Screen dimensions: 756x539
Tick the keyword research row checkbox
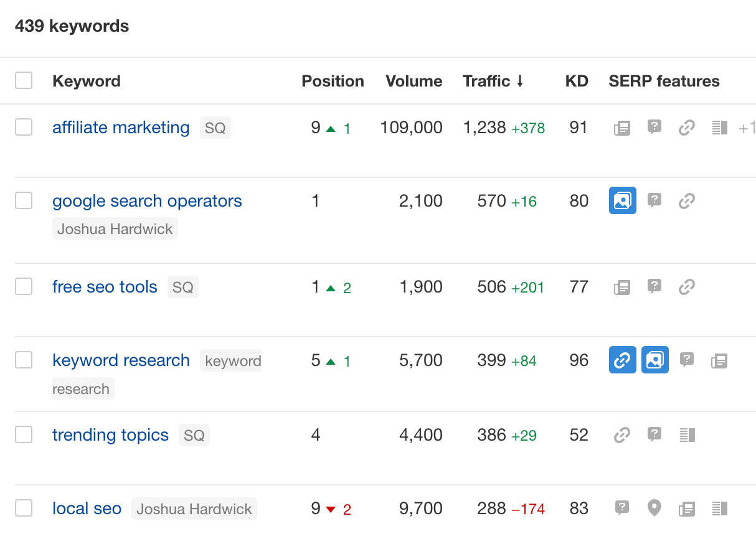pyautogui.click(x=24, y=360)
